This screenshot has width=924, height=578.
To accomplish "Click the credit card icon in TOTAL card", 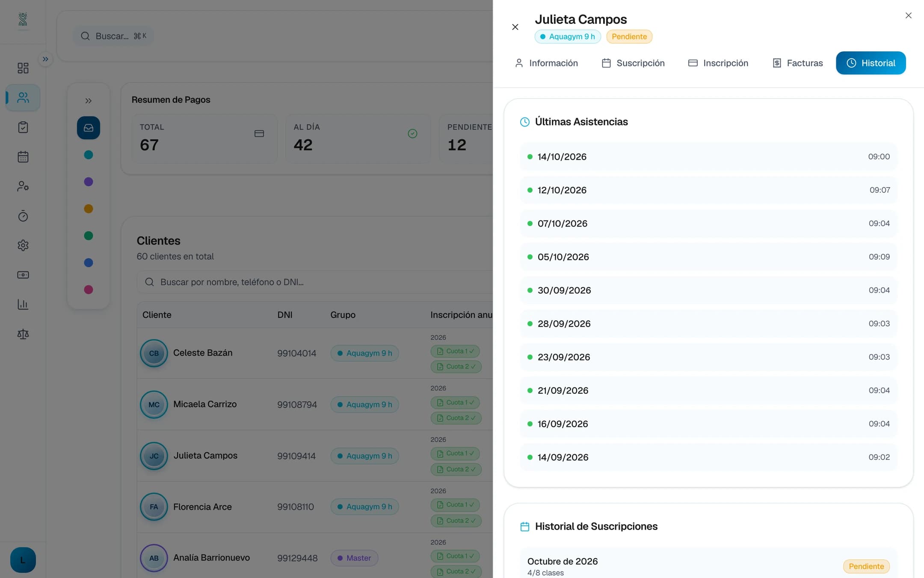I will (x=259, y=134).
